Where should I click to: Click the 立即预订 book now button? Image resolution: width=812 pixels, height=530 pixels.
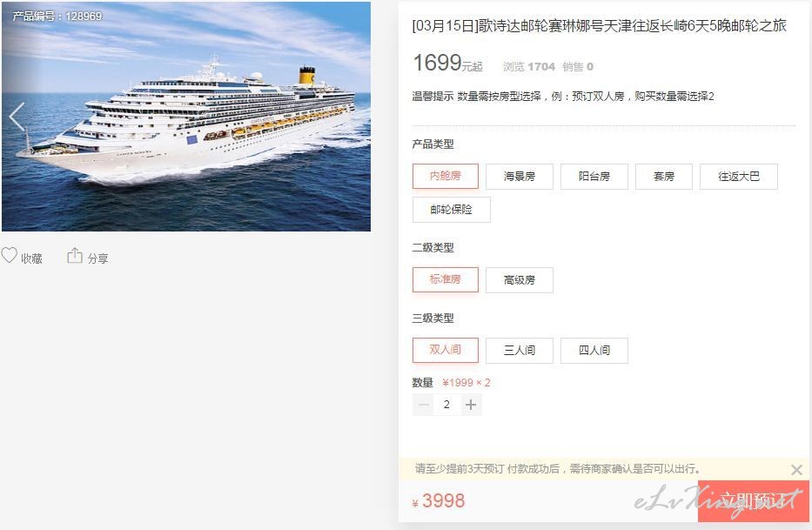754,501
